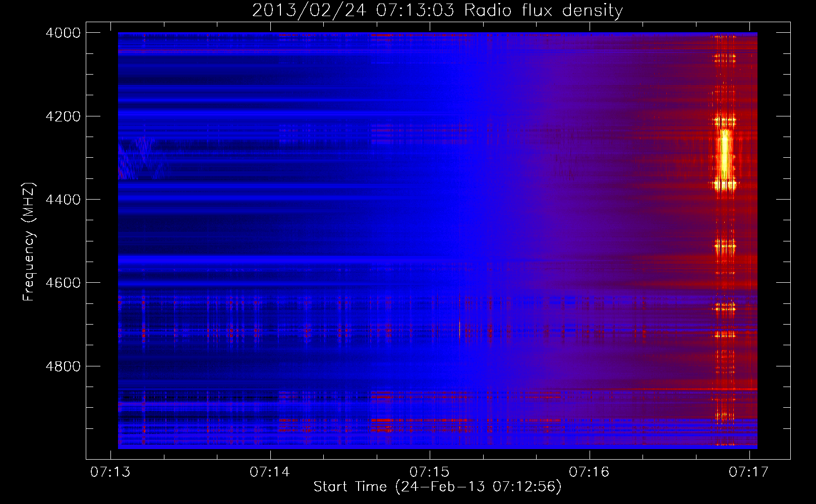The width and height of the screenshot is (816, 504).
Task: Click the zigzag pattern near 07:13 at 4300 MHz
Action: coord(142,158)
